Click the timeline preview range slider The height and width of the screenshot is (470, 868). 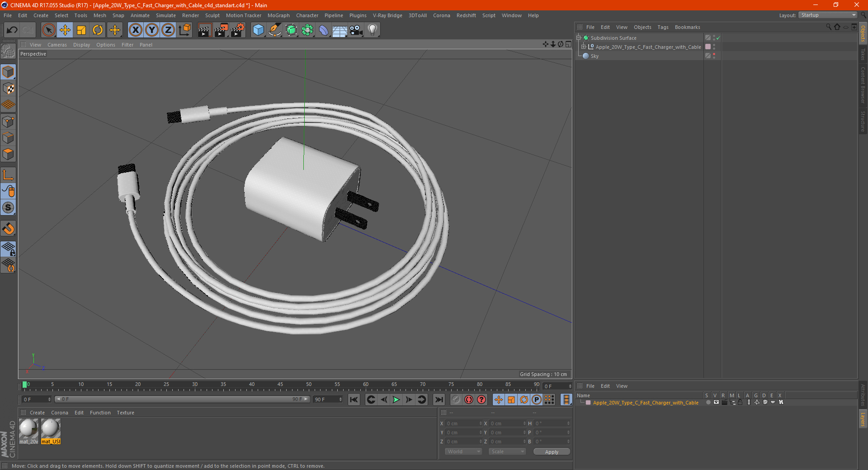[x=182, y=399]
